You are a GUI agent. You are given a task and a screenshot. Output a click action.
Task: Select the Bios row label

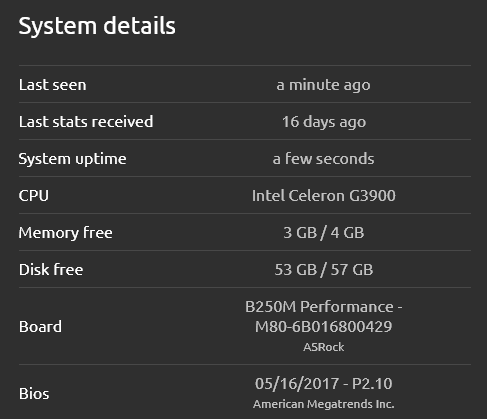pos(34,394)
